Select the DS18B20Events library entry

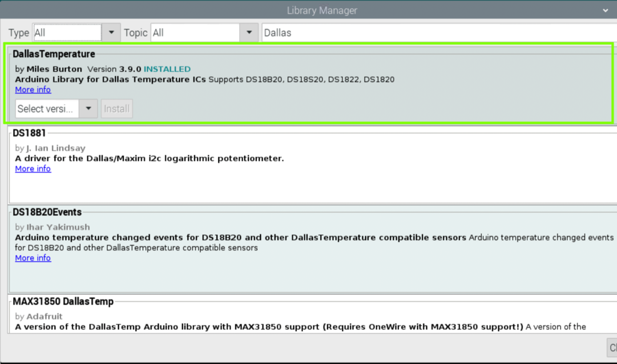coord(47,213)
